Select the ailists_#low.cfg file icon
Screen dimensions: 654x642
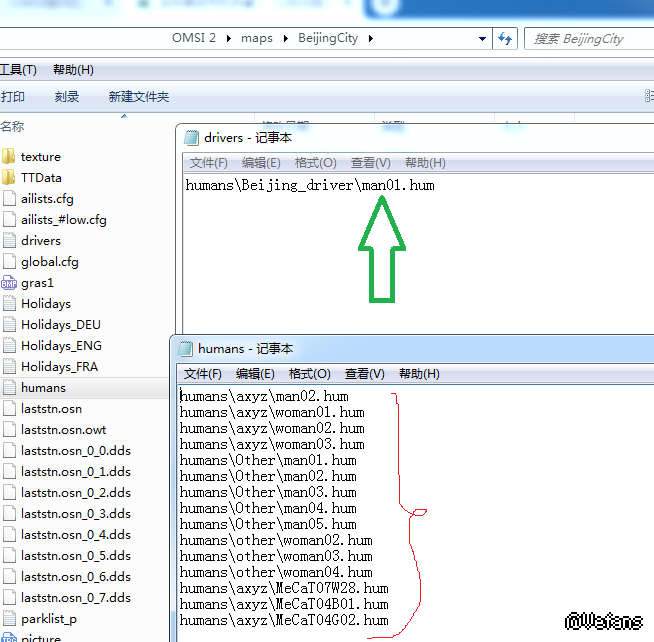(9, 219)
